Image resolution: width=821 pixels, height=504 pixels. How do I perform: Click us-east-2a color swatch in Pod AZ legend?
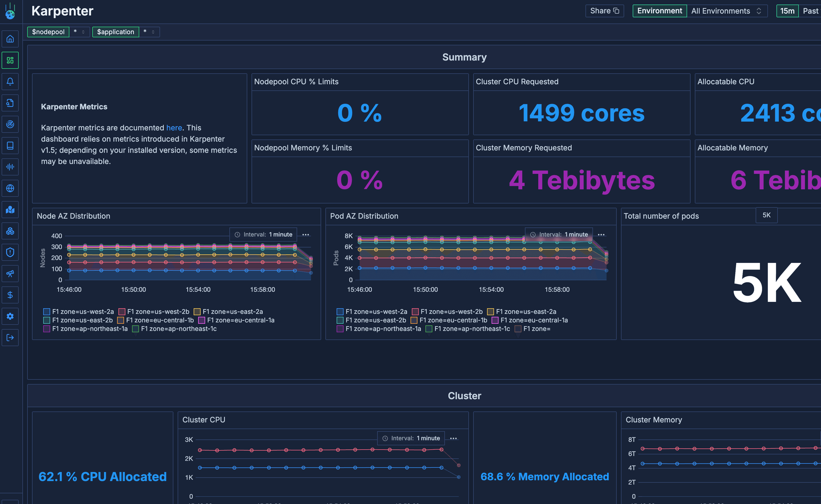coord(491,312)
